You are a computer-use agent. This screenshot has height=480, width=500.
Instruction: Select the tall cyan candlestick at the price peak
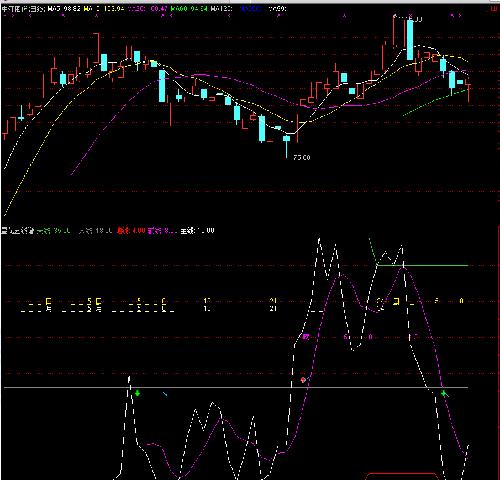(410, 40)
